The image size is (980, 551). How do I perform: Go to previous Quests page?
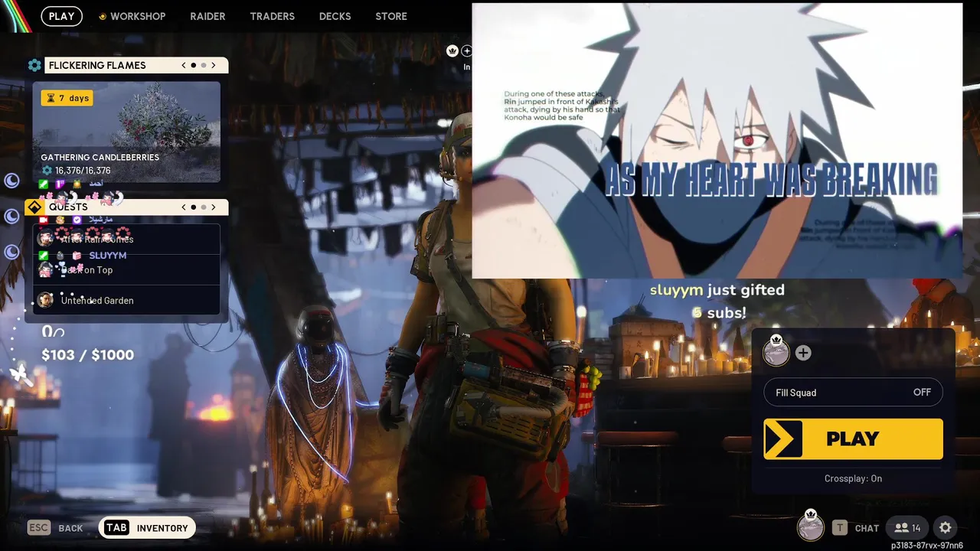coord(184,207)
